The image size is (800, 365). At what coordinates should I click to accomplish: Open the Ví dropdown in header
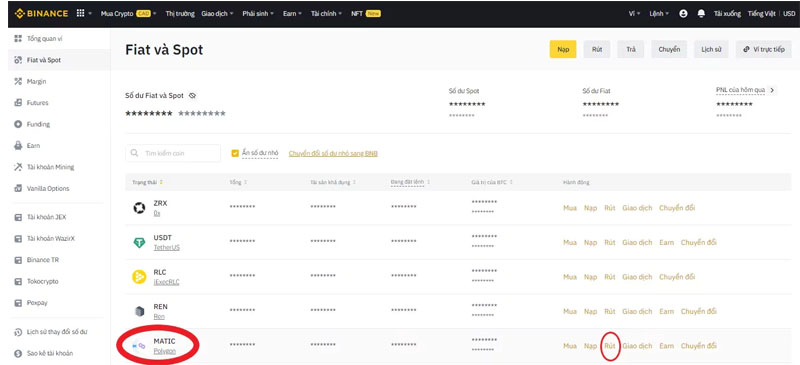[x=635, y=14]
